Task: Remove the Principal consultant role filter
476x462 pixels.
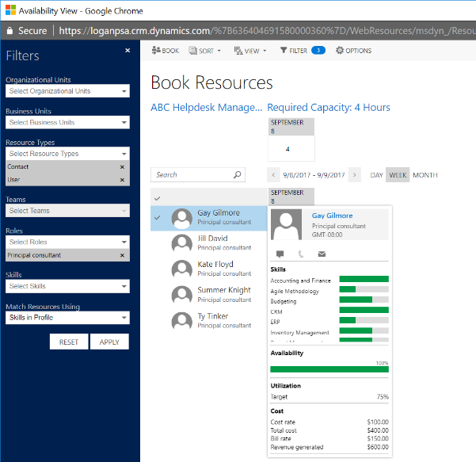Action: [122, 255]
